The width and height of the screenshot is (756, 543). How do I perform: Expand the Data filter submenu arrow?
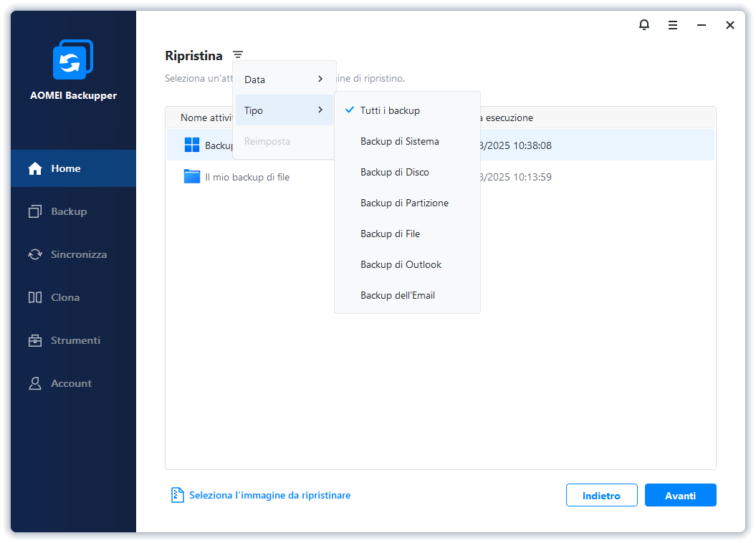tap(320, 79)
